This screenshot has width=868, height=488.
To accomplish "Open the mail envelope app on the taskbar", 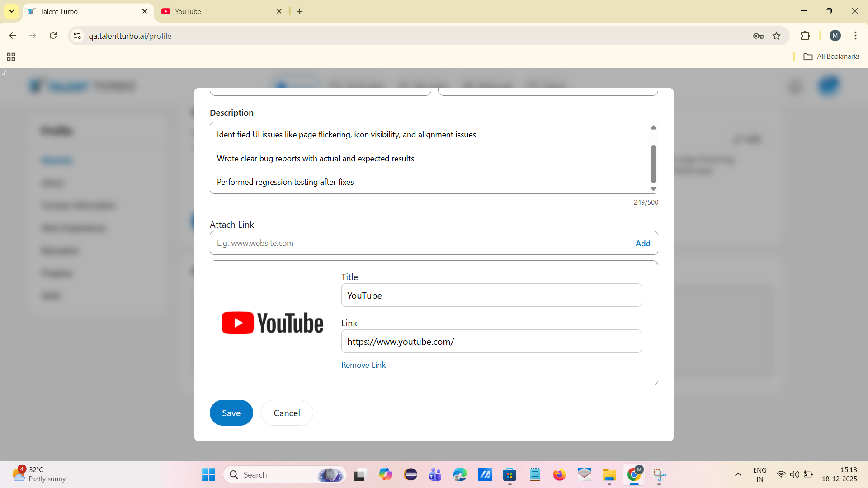I will (x=584, y=474).
